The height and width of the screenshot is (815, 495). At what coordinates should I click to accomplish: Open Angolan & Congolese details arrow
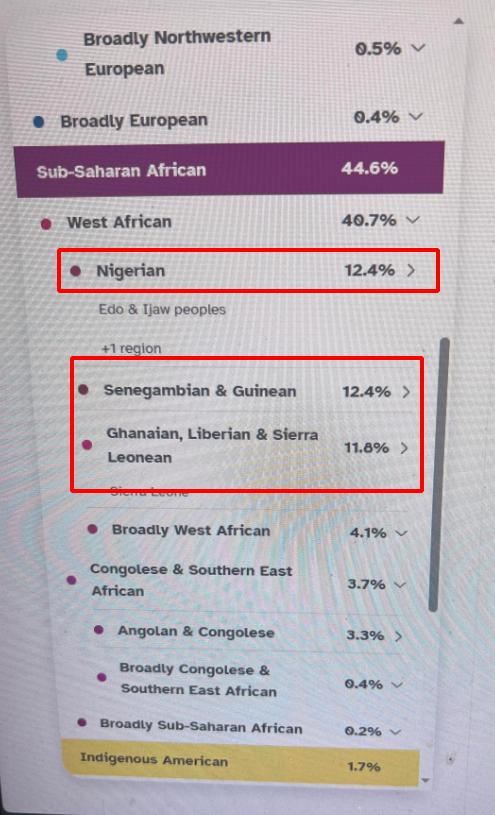click(398, 636)
